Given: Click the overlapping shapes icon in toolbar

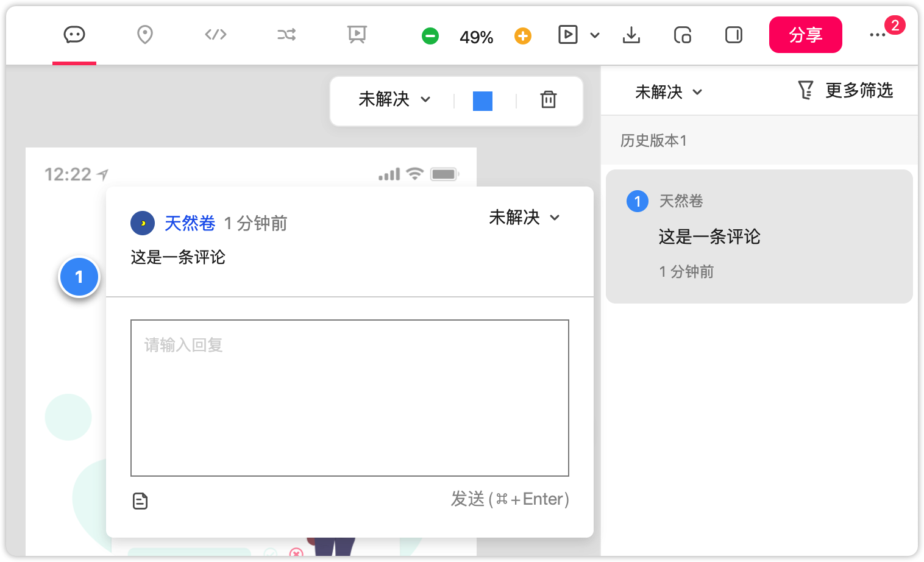Looking at the screenshot, I should coord(683,35).
